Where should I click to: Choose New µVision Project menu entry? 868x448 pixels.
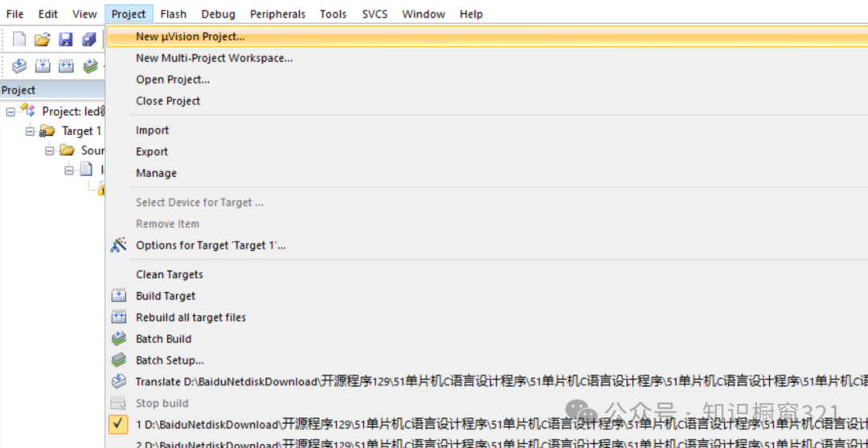point(190,36)
